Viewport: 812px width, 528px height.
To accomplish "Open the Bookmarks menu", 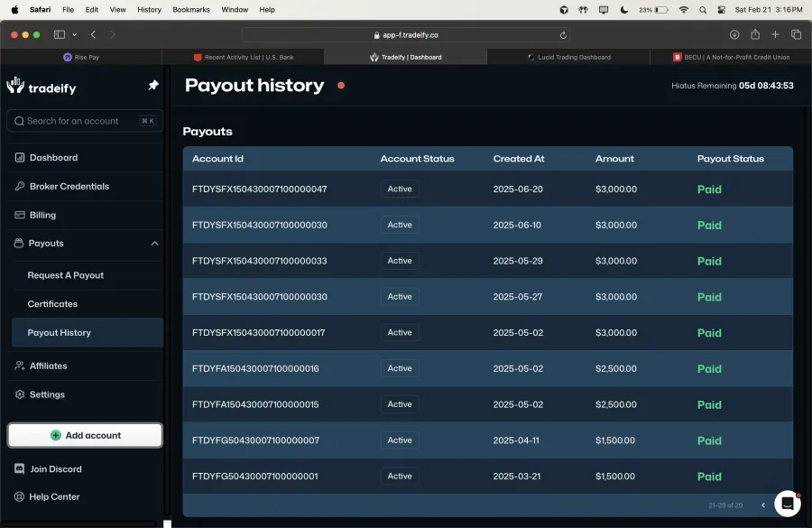I will click(x=191, y=9).
